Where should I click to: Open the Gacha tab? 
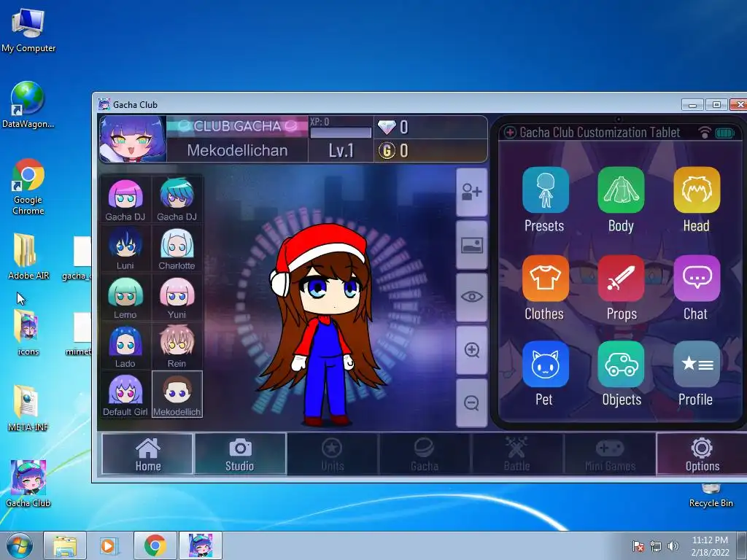pyautogui.click(x=424, y=454)
